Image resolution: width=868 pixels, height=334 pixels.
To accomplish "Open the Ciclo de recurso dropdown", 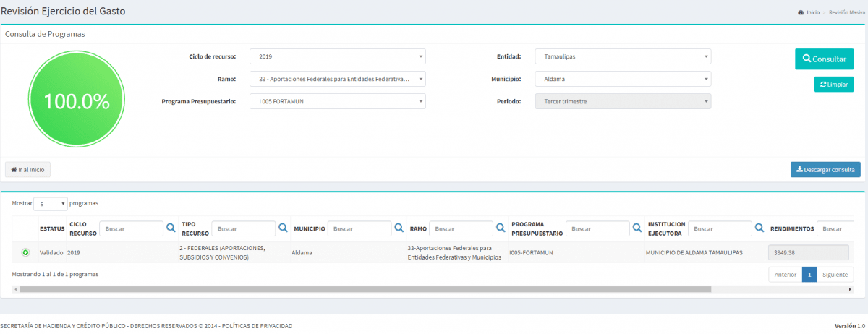I will [337, 56].
